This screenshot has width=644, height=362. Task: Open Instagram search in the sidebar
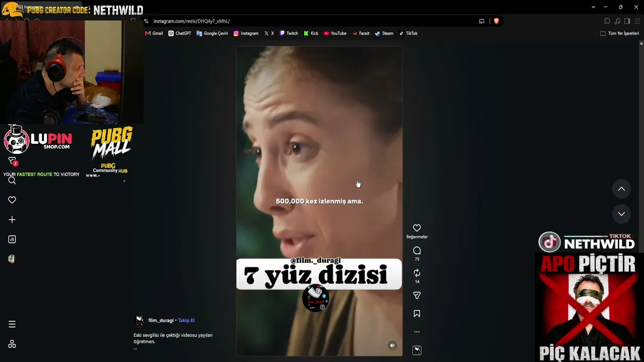12,180
